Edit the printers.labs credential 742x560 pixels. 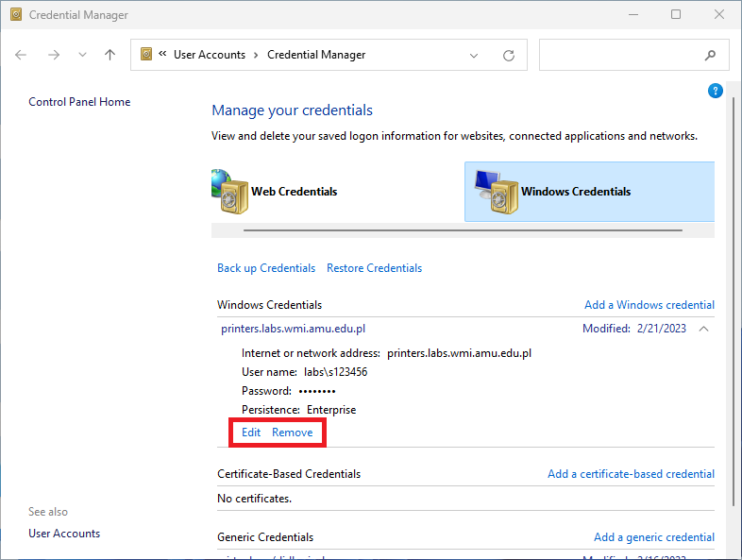click(251, 433)
